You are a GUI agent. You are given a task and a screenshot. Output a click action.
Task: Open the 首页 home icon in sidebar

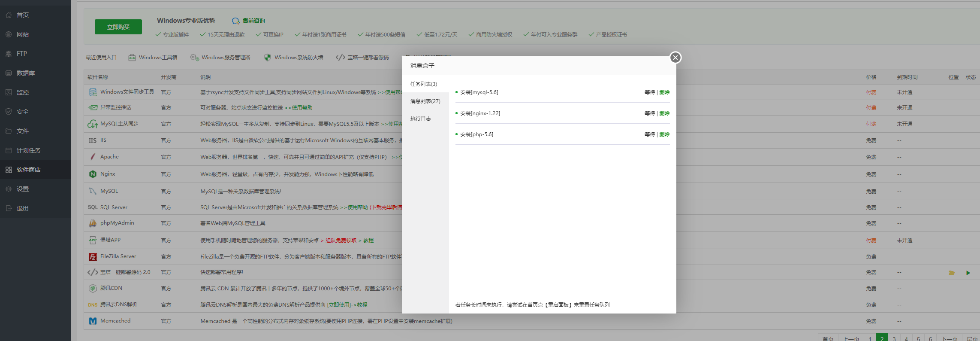click(x=9, y=15)
